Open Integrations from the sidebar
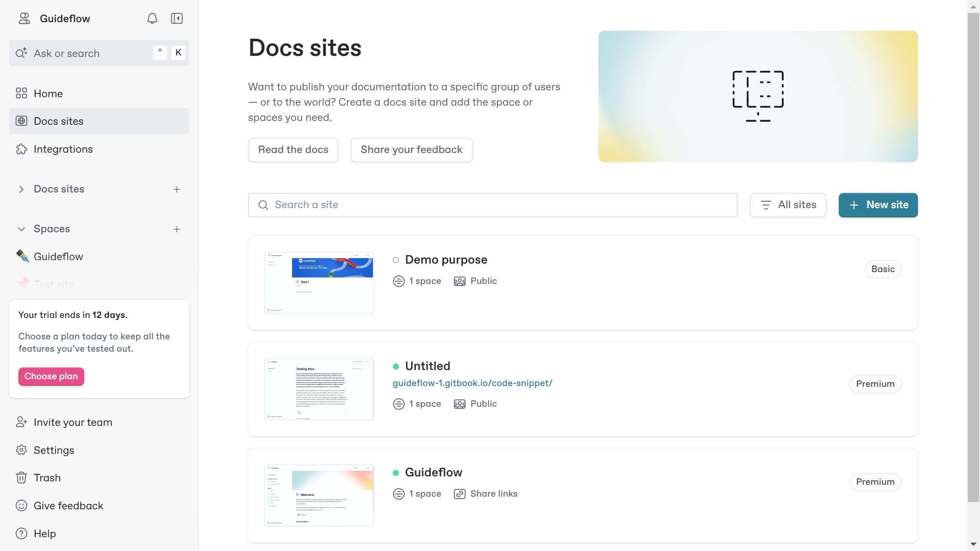Image resolution: width=980 pixels, height=551 pixels. click(99, 149)
